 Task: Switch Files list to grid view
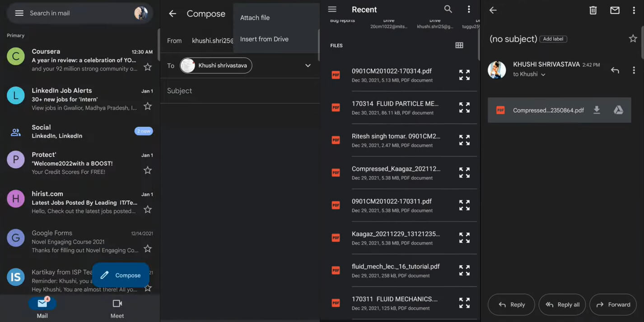(459, 45)
